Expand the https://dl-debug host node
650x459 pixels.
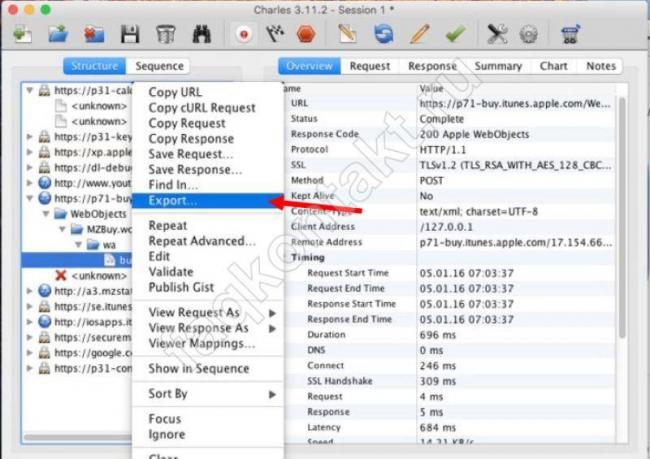29,168
